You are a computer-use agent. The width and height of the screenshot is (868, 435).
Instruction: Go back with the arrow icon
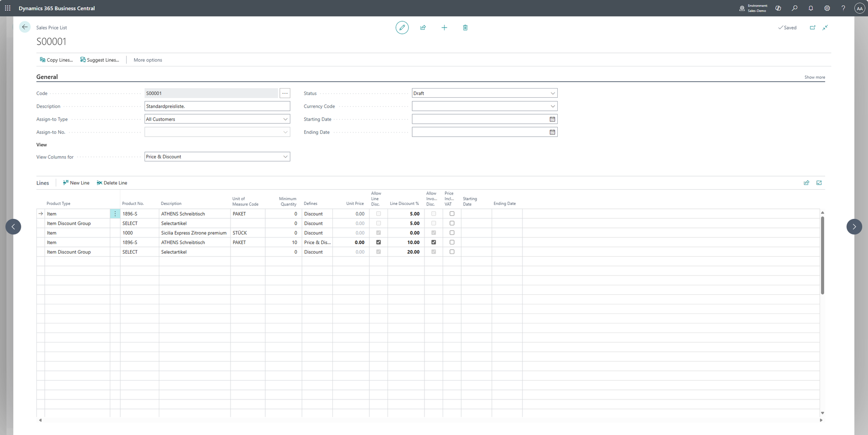coord(25,27)
